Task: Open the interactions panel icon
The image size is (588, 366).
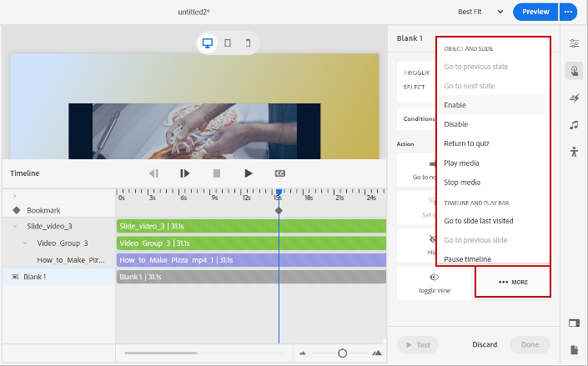Action: [x=574, y=71]
